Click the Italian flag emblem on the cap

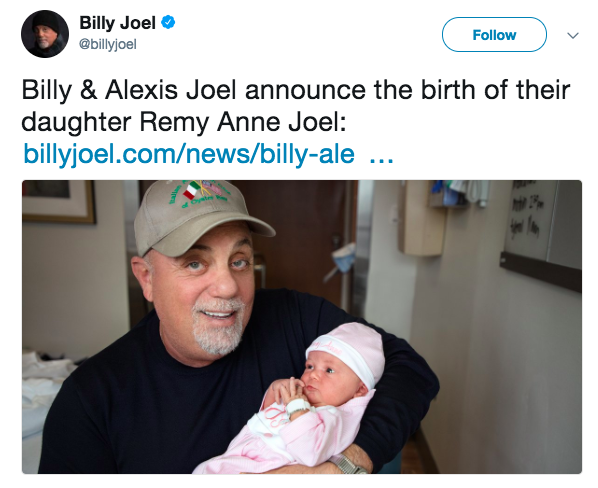(193, 189)
